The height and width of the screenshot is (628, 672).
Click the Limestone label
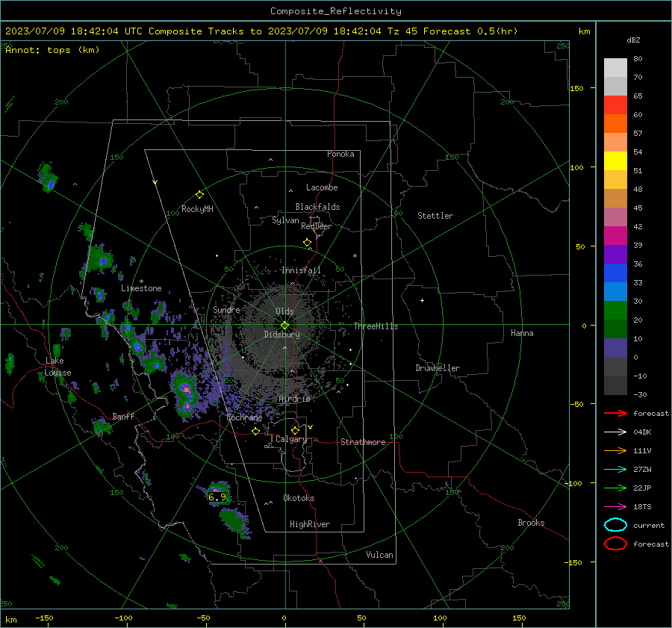coord(141,288)
